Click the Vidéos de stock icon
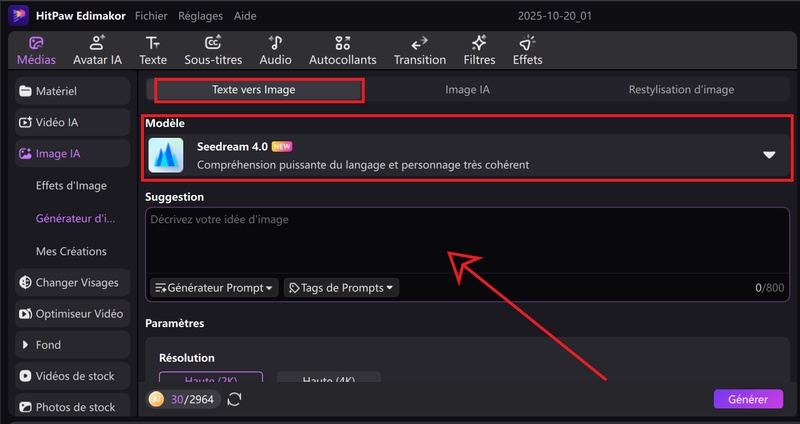Viewport: 800px width, 424px height. [25, 376]
